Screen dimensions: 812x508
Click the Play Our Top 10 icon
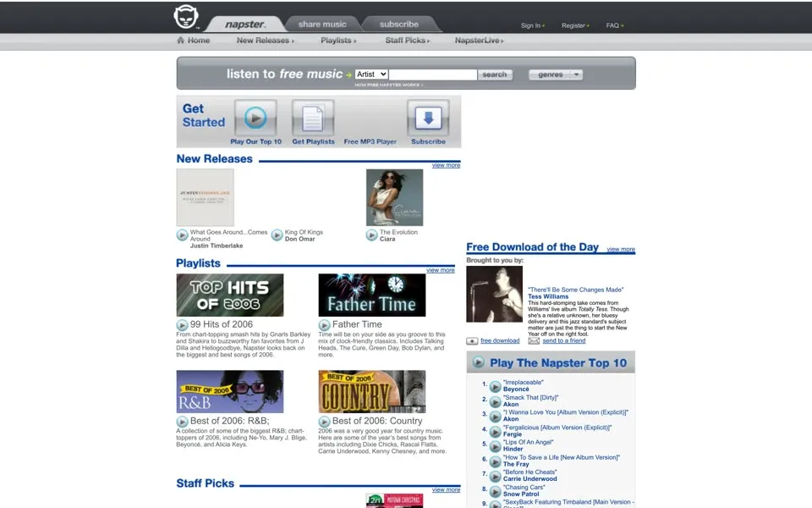(x=255, y=118)
